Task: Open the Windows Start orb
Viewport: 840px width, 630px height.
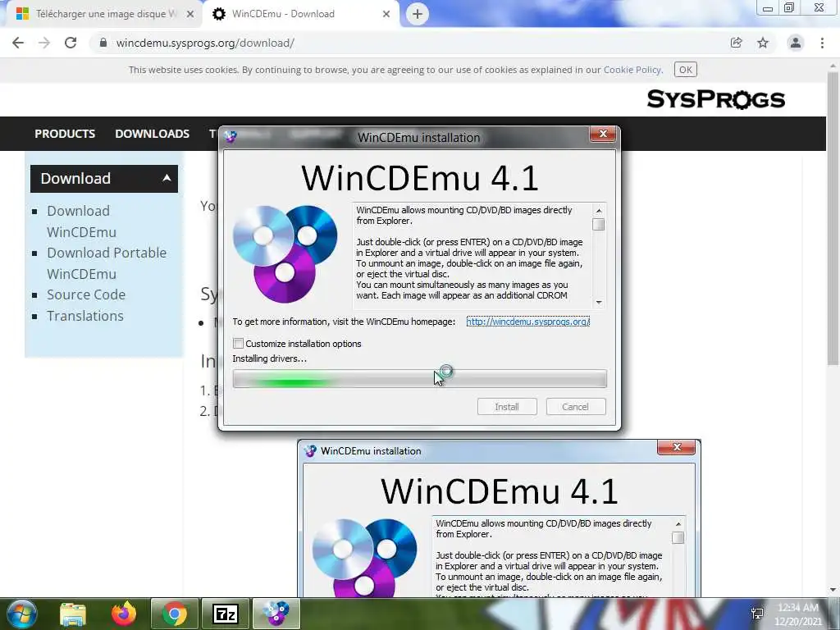Action: tap(21, 614)
